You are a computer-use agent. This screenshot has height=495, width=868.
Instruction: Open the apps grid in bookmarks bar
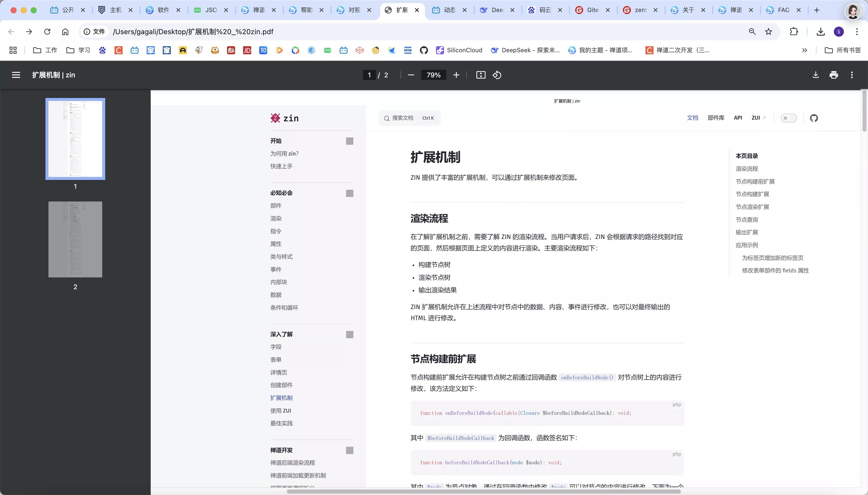(x=13, y=50)
